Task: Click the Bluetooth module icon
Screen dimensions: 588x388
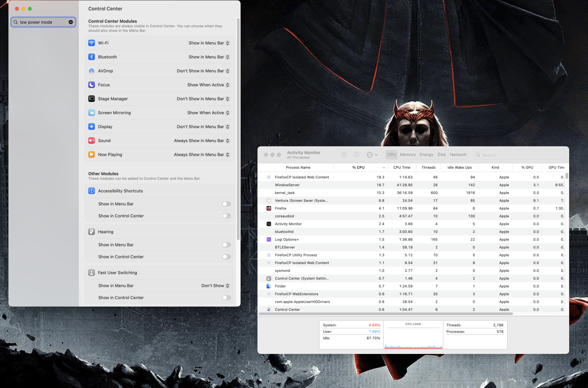Action: coord(91,57)
